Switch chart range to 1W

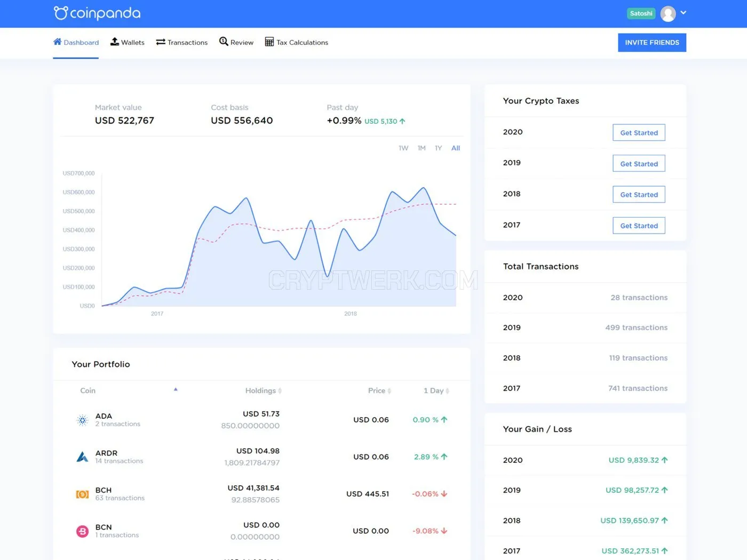click(x=403, y=148)
